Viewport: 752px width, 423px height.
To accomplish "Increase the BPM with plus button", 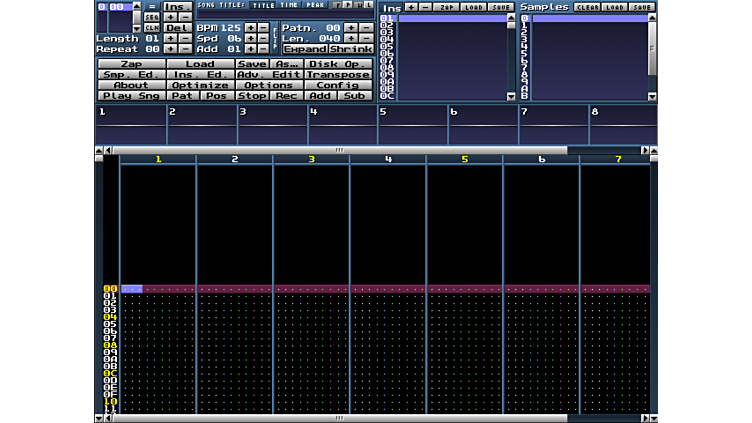I will coord(250,28).
